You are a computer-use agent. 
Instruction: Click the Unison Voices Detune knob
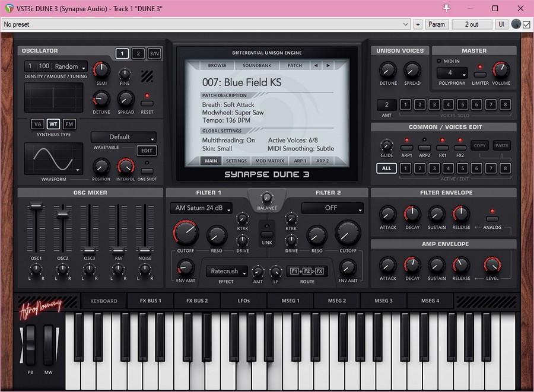[388, 70]
